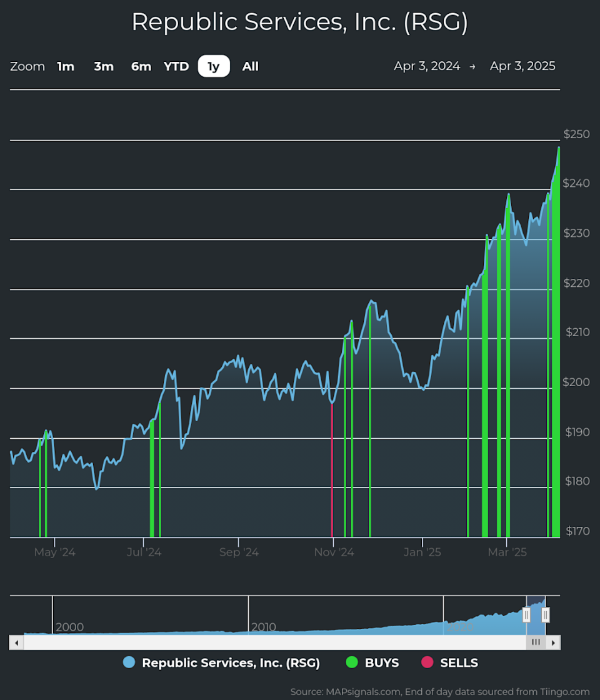
Task: Click the 2000 navigator year label
Action: pyautogui.click(x=69, y=627)
